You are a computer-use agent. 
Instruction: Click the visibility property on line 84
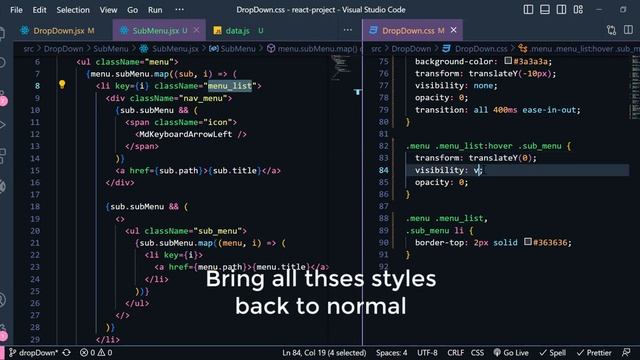pyautogui.click(x=439, y=170)
